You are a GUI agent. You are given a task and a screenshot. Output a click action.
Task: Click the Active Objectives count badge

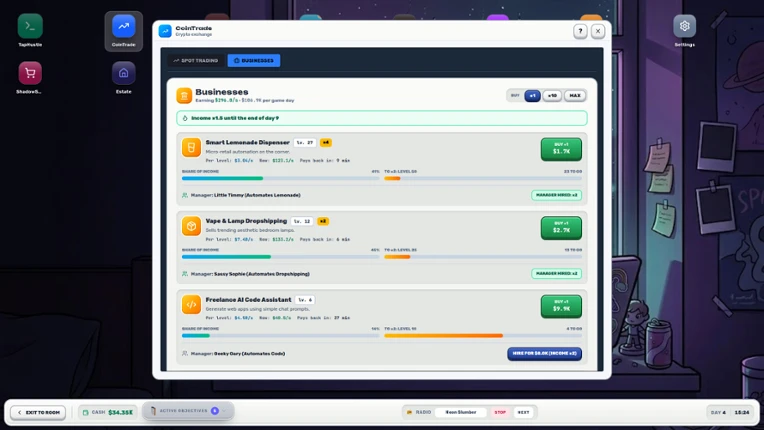click(214, 411)
